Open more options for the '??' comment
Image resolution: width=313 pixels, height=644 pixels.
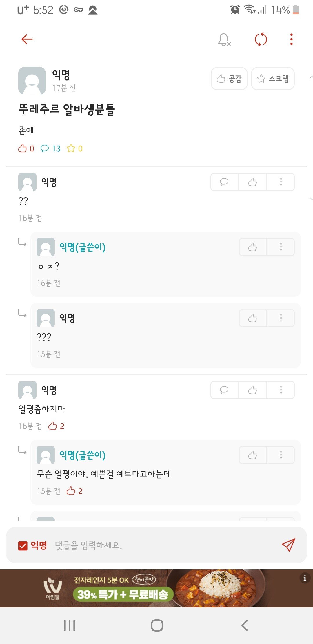(281, 182)
